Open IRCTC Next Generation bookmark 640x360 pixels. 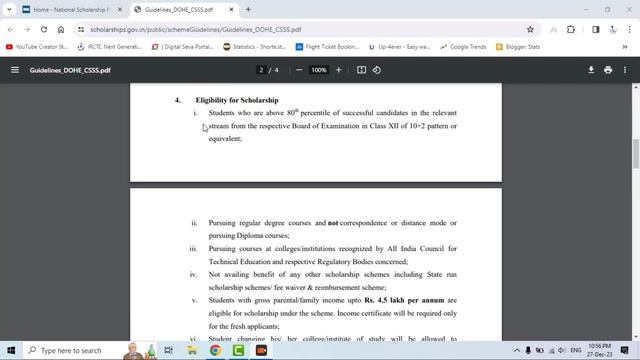tap(109, 47)
